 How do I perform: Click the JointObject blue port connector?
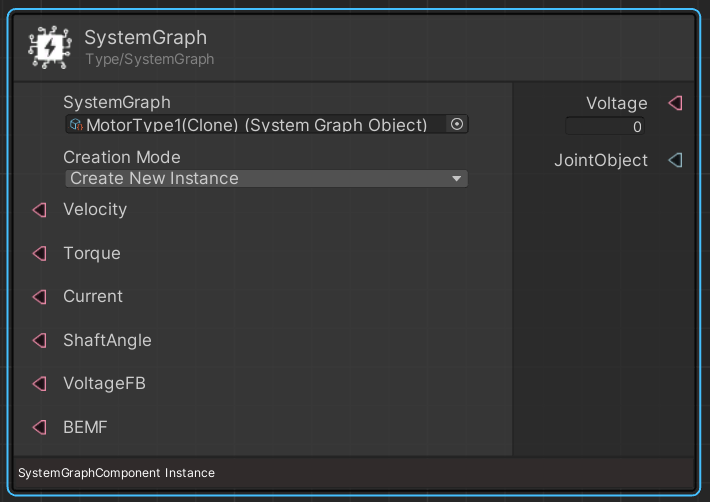coord(676,160)
